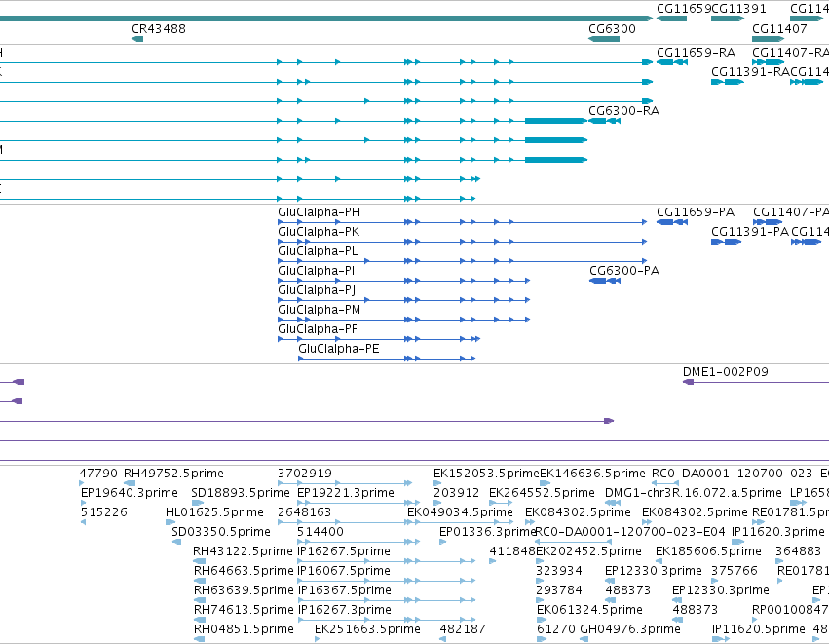Image resolution: width=829 pixels, height=644 pixels.
Task: Click feature 411848
Action: click(x=493, y=561)
